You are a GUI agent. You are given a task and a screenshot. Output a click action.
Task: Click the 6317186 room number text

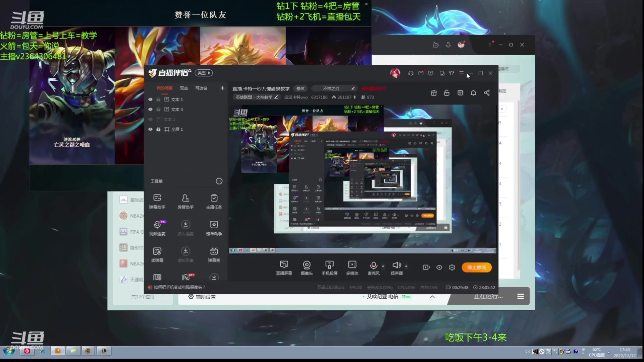(319, 97)
